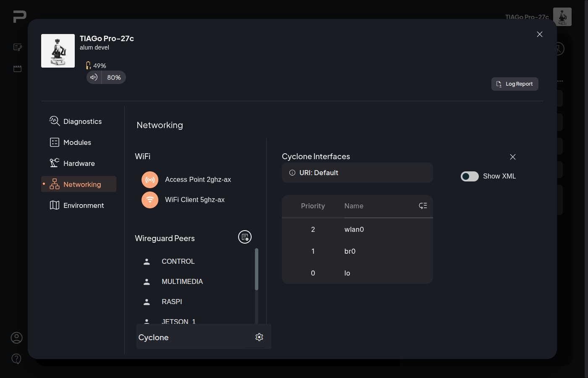588x378 pixels.
Task: Close the robot details dialog
Action: 540,34
